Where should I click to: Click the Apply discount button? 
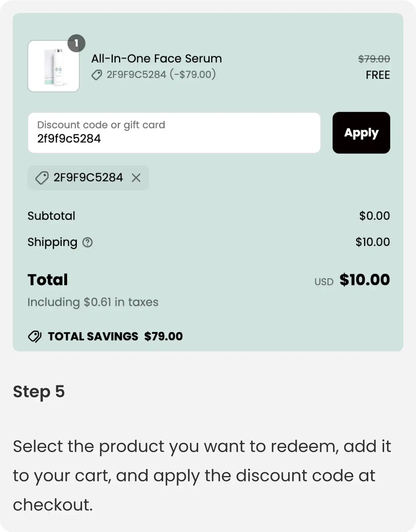tap(361, 133)
